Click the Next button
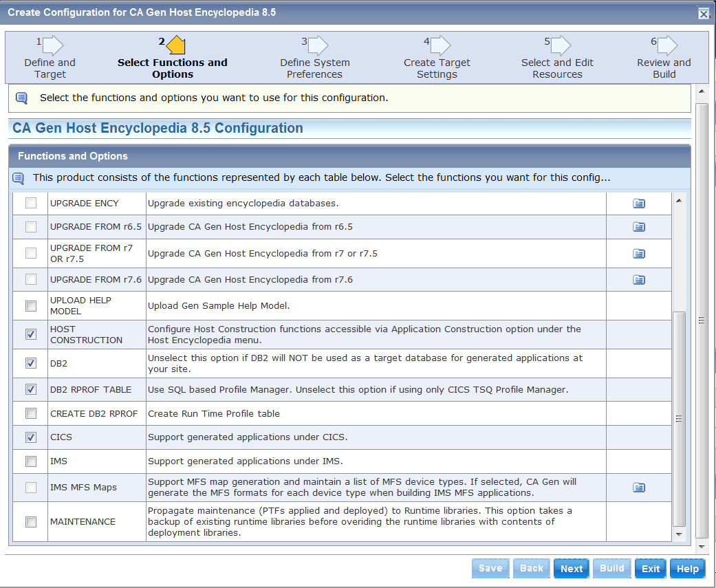Image resolution: width=716 pixels, height=588 pixels. coord(571,569)
